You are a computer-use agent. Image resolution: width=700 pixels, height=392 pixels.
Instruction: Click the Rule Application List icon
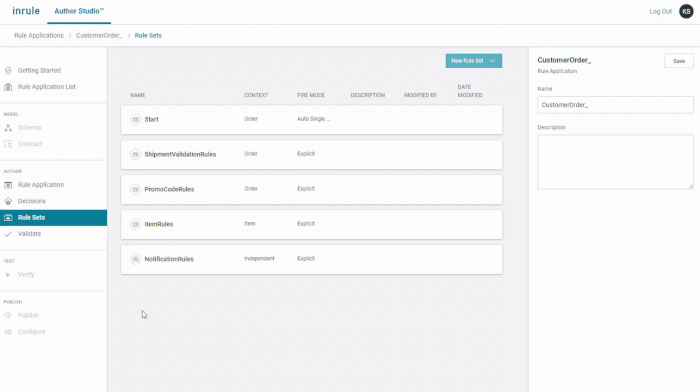pyautogui.click(x=8, y=87)
